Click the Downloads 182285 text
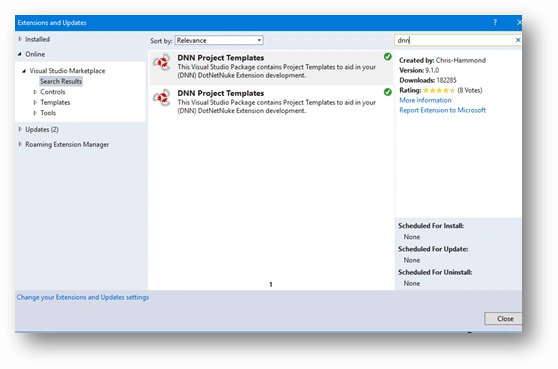558x369 pixels. pos(428,80)
